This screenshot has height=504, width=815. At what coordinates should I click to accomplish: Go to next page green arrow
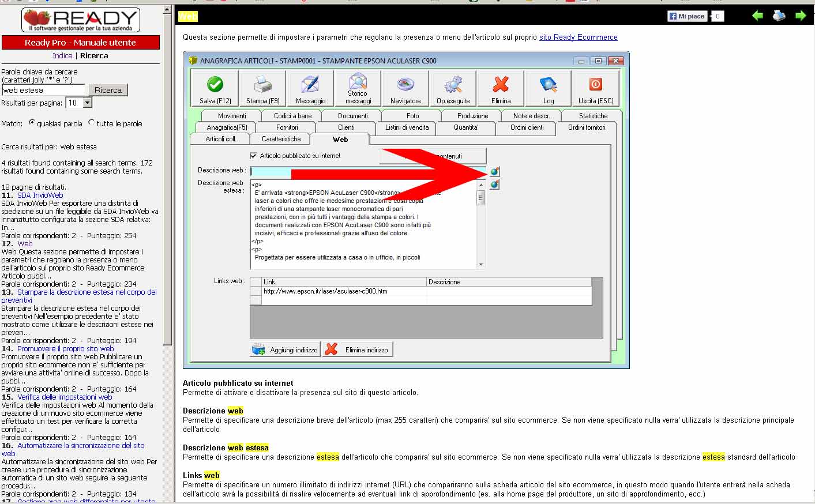point(801,16)
